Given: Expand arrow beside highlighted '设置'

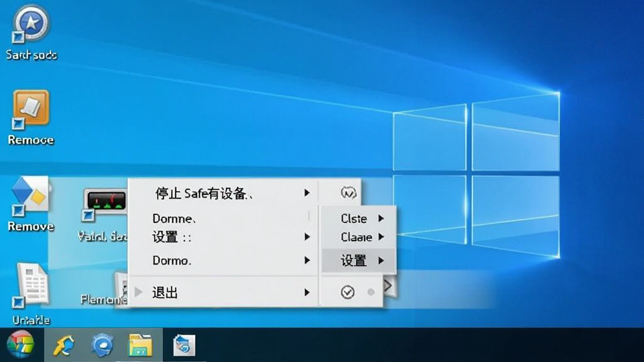Looking at the screenshot, I should 381,260.
